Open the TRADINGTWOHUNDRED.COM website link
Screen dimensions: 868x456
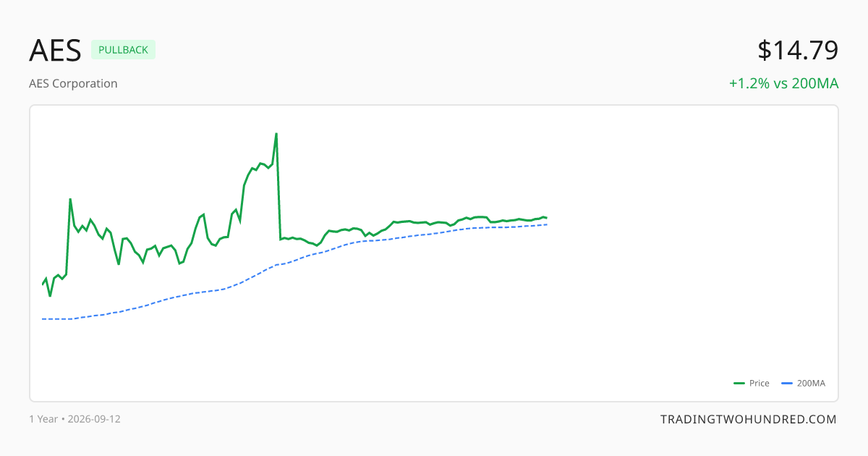(749, 419)
